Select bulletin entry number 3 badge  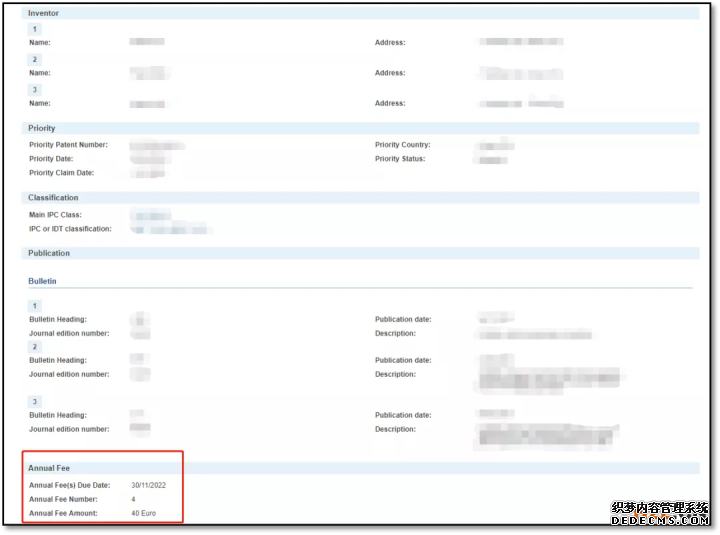pos(35,401)
